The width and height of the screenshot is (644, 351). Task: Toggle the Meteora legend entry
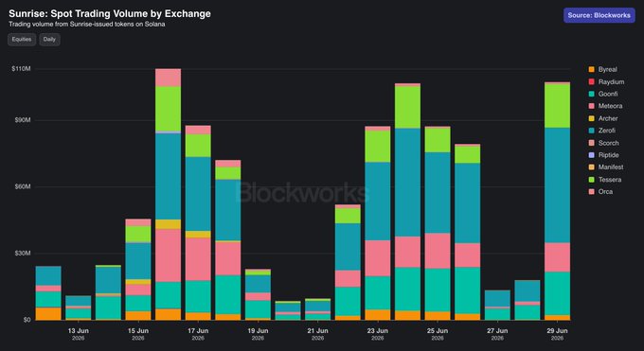pos(605,106)
